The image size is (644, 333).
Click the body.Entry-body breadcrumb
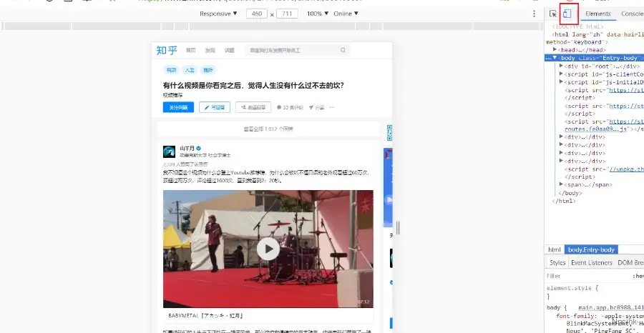pos(591,249)
